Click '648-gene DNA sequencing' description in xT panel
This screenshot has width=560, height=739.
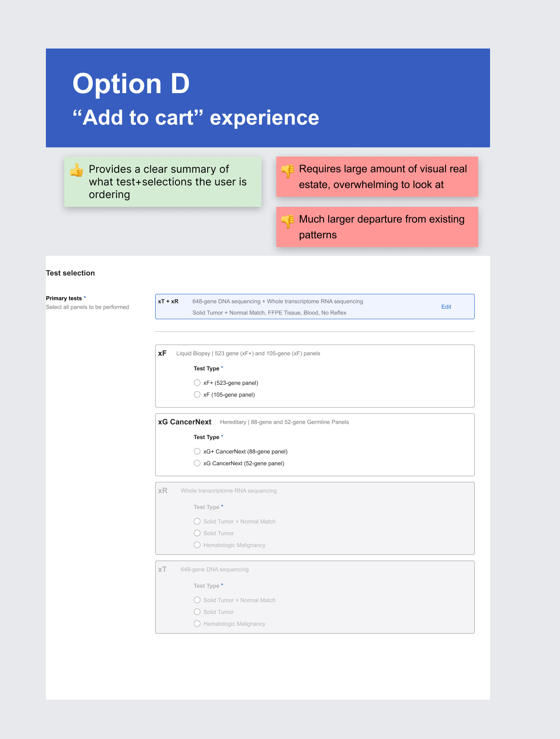[x=215, y=569]
